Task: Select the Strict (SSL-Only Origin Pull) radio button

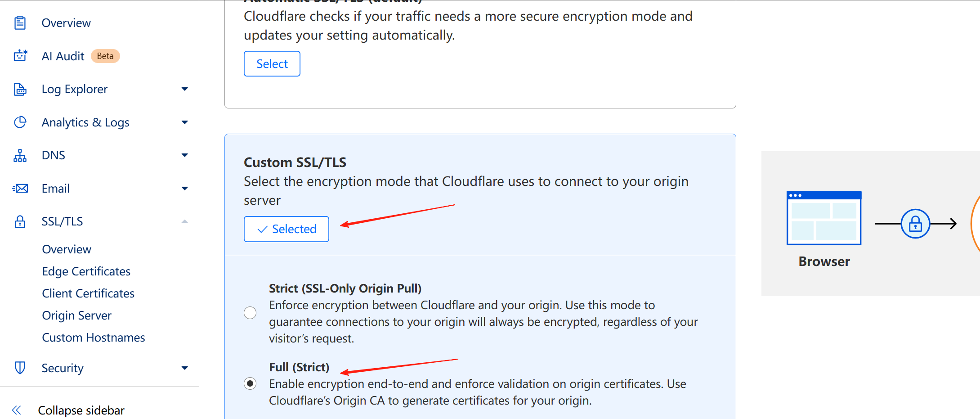Action: (250, 313)
